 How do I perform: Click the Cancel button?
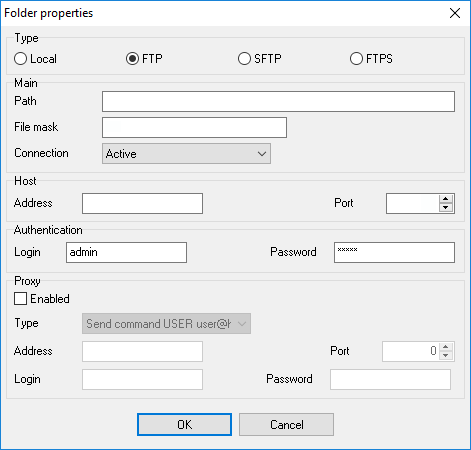click(x=286, y=425)
